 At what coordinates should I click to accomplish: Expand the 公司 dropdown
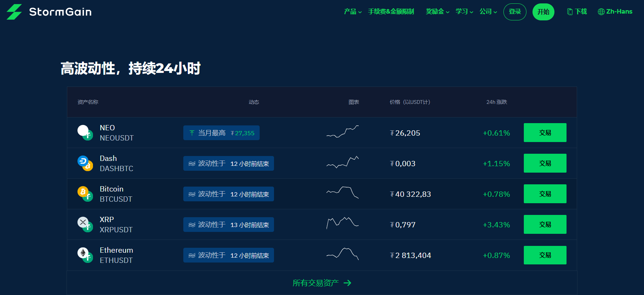click(488, 12)
